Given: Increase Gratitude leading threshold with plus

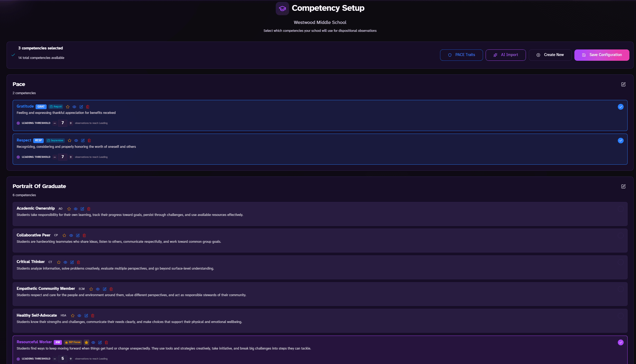Looking at the screenshot, I should click(71, 123).
